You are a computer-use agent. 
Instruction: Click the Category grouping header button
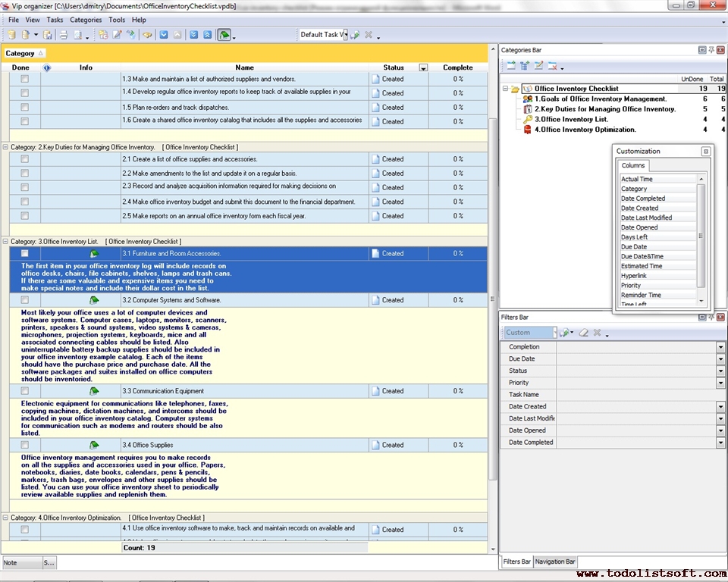[24, 53]
